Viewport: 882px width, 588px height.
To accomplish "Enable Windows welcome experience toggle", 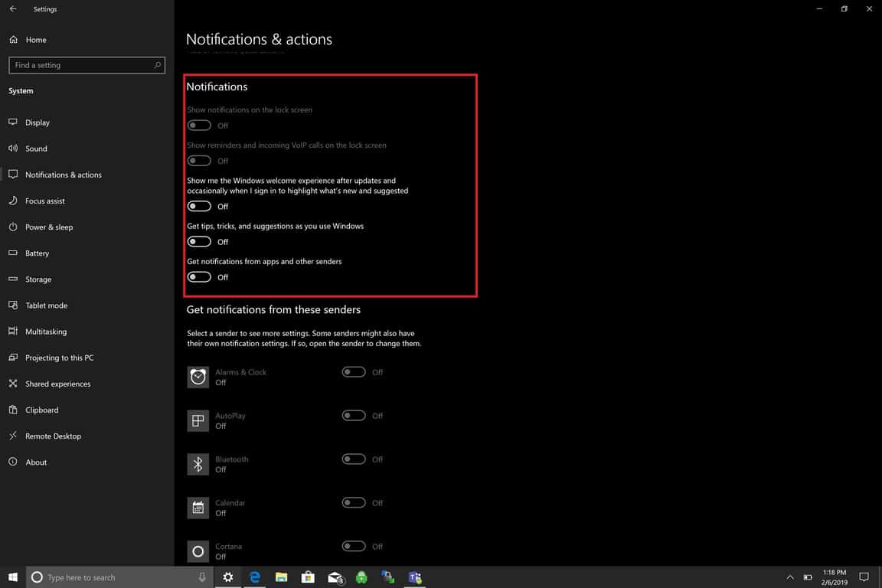I will [x=199, y=207].
